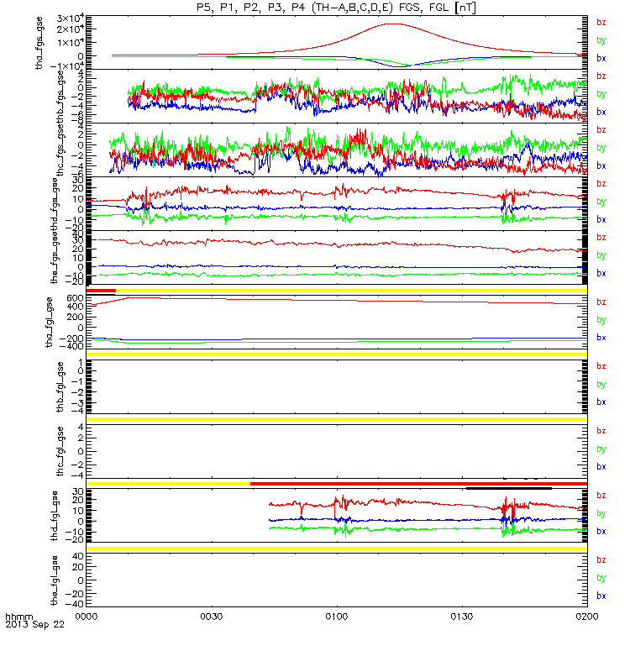Click the 0030 time-axis tick label

[212, 617]
